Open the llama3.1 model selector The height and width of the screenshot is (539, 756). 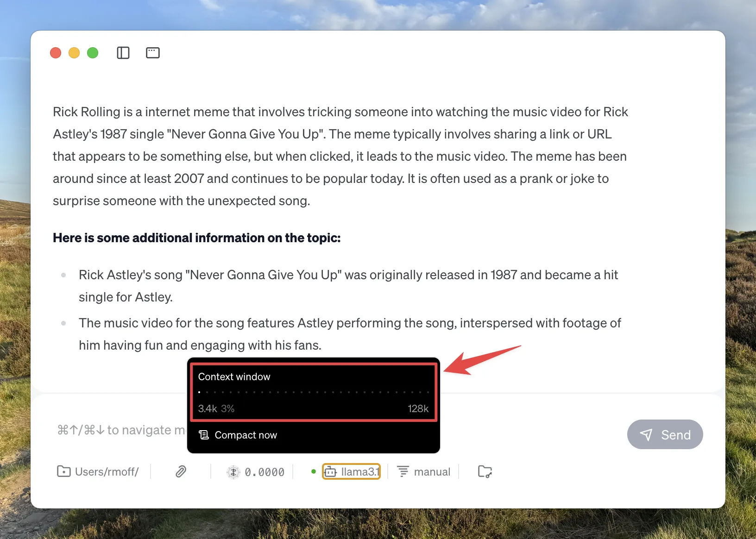352,472
